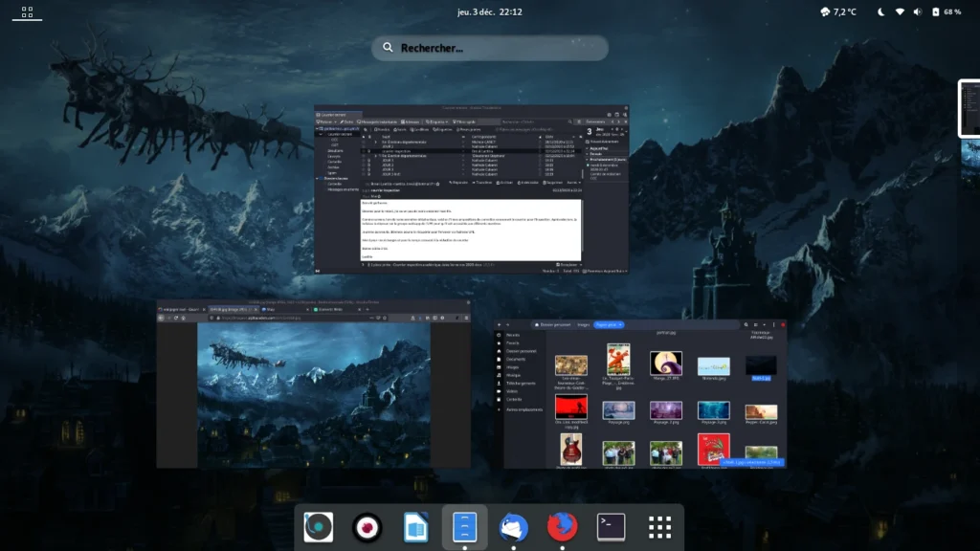The image size is (980, 551).
Task: Open LibreOffice from the dock
Action: [x=415, y=527]
